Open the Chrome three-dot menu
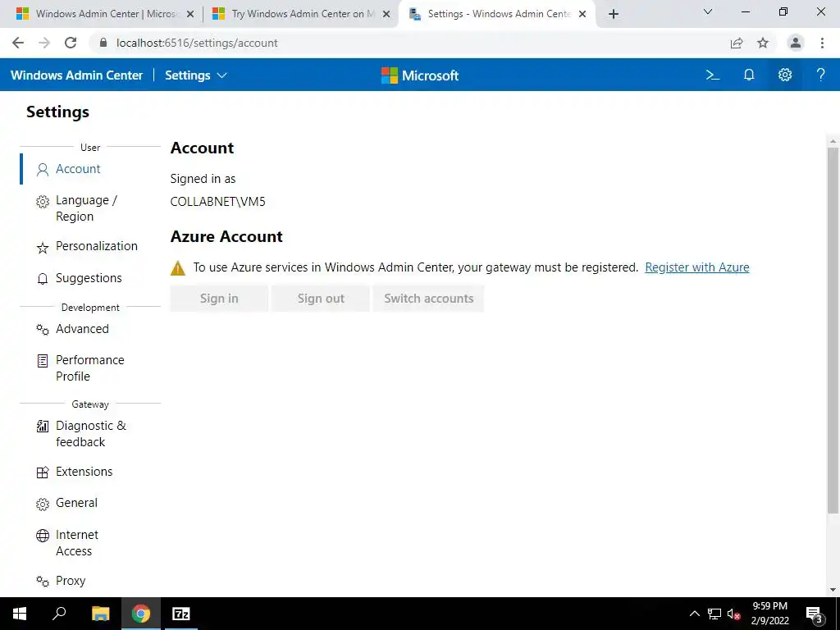The width and height of the screenshot is (840, 630). [x=822, y=43]
